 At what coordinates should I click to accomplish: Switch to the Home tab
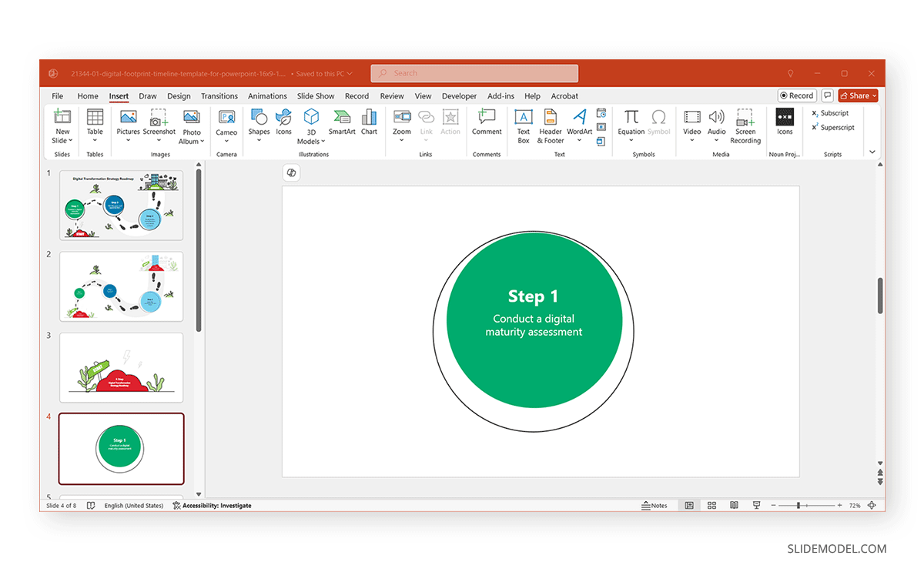(88, 96)
